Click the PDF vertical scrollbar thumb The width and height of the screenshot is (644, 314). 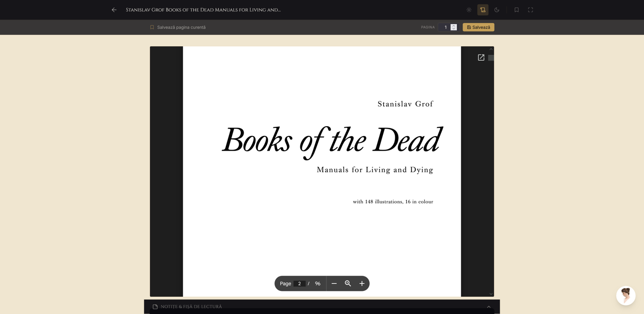(491, 58)
